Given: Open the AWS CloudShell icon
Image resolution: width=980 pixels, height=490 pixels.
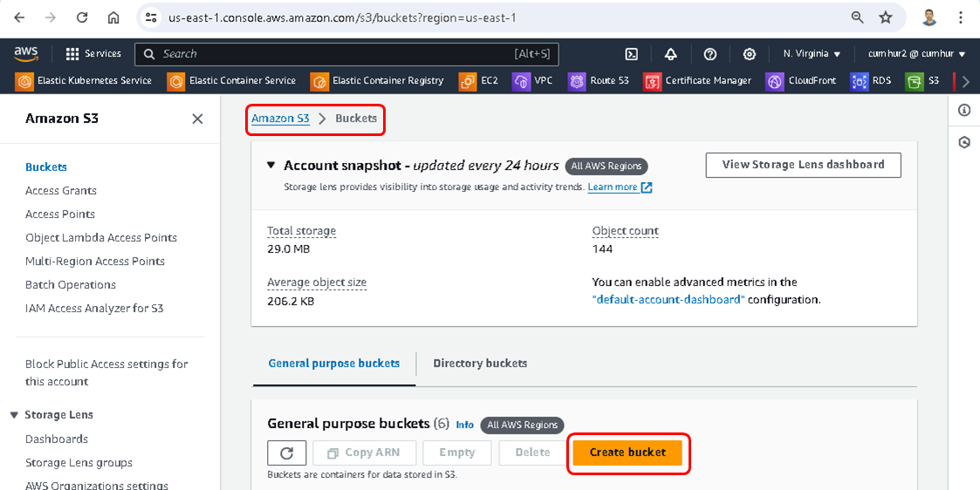Looking at the screenshot, I should [x=632, y=54].
